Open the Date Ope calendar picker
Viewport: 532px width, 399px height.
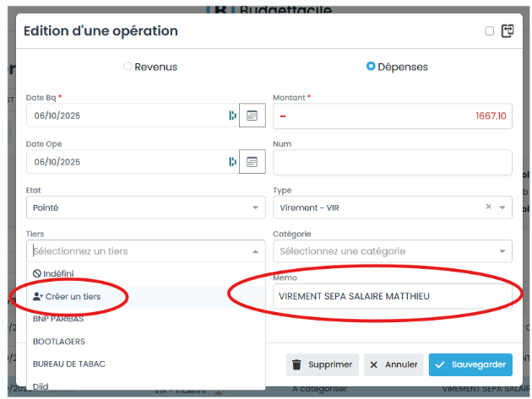pos(252,162)
